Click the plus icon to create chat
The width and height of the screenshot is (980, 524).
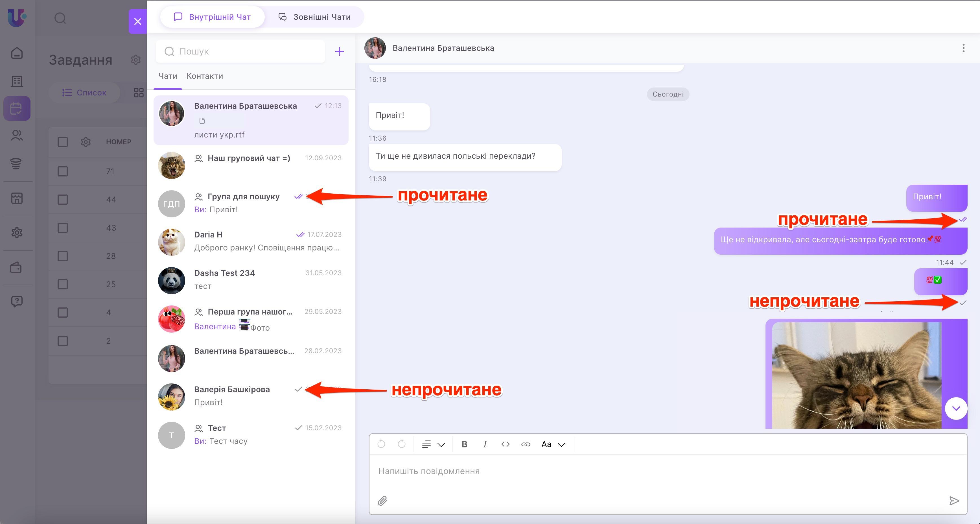pyautogui.click(x=339, y=51)
